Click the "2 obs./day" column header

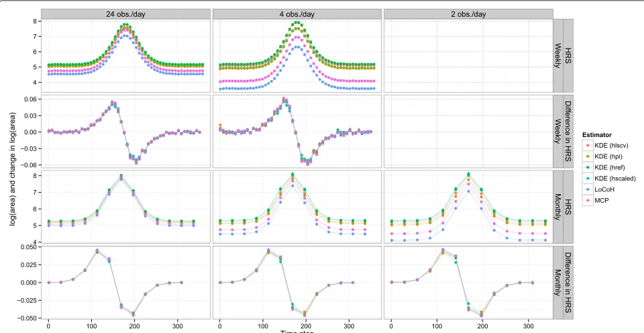pyautogui.click(x=468, y=14)
